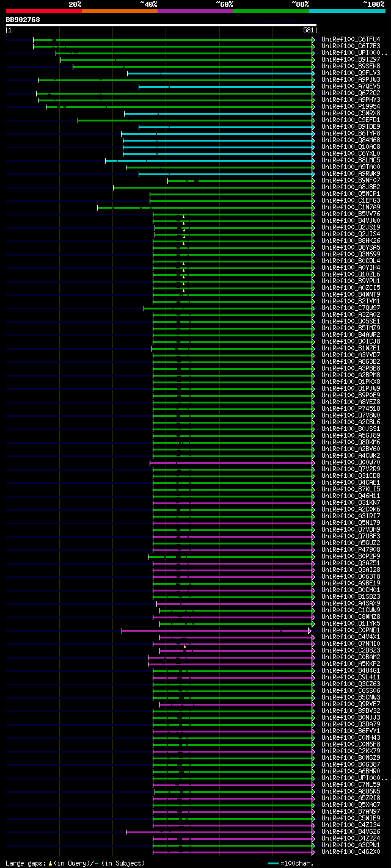The height and width of the screenshot is (868, 391).
Task: Select the UniRef100_A4CWK2 label
Action: (x=351, y=456)
